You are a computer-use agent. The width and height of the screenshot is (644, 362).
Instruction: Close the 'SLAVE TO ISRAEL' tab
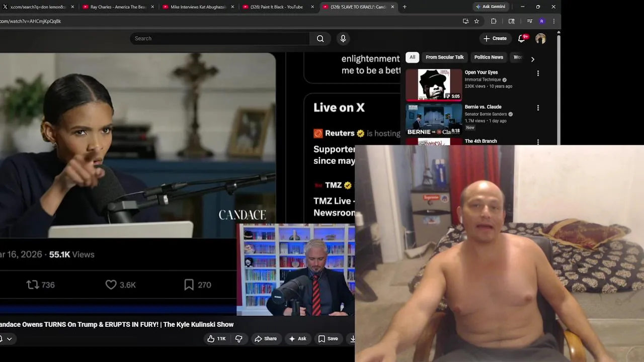point(392,7)
